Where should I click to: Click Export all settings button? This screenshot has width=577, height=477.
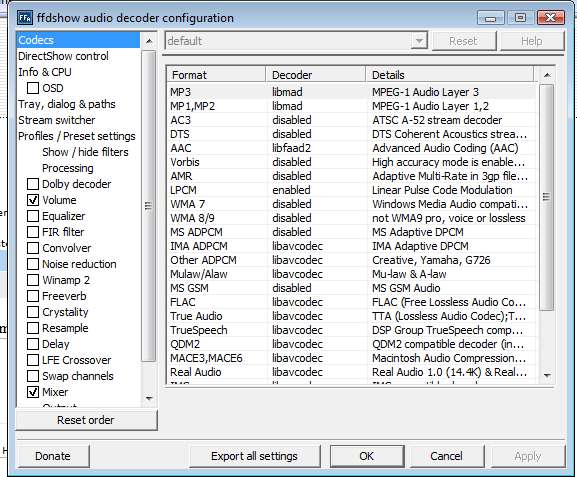(x=254, y=456)
